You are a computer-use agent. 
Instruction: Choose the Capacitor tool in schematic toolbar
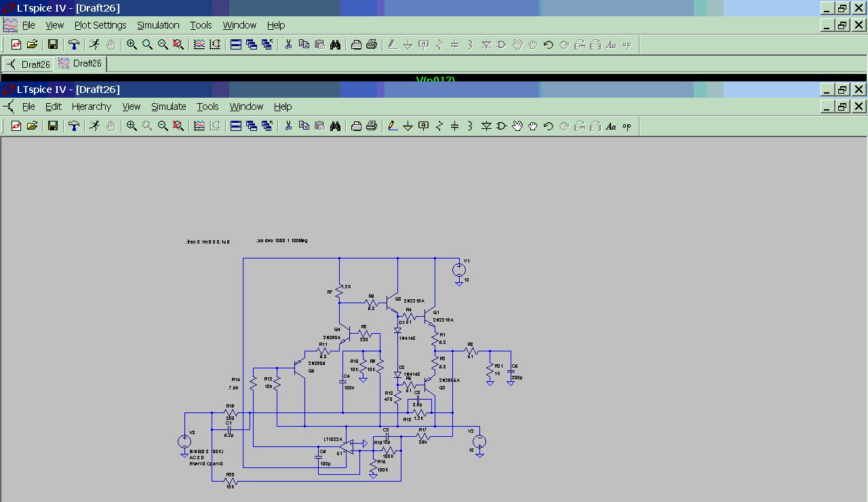pos(455,126)
